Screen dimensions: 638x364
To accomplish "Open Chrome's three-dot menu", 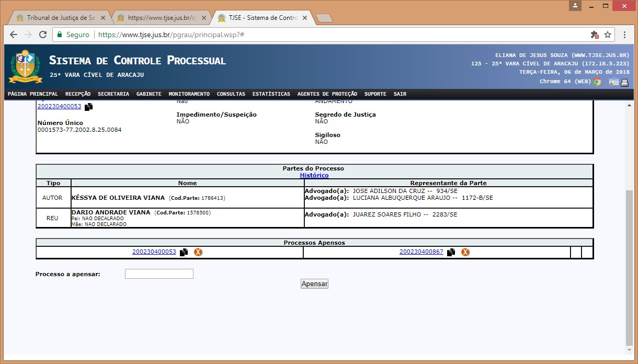I will click(624, 35).
